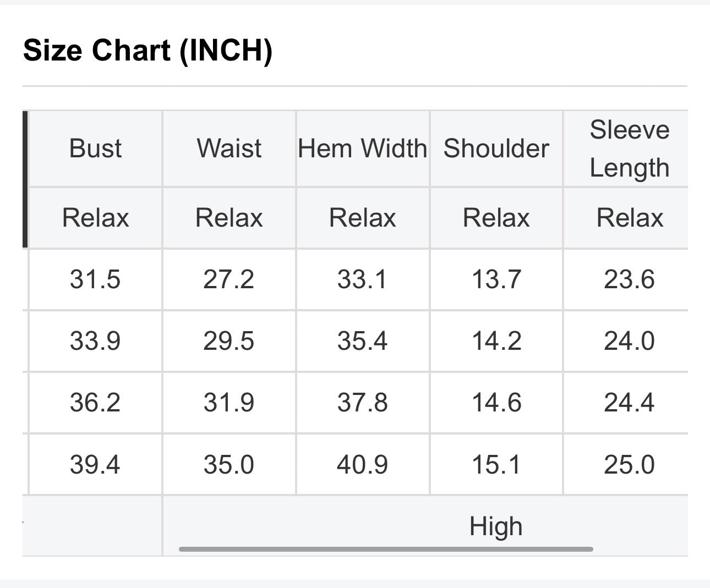Click waist value 29.5
710x588 pixels.
229,341
